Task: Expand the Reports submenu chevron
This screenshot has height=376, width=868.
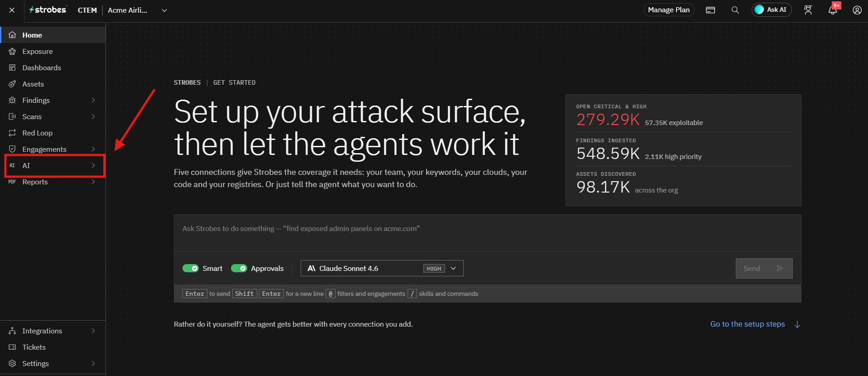Action: (x=93, y=182)
